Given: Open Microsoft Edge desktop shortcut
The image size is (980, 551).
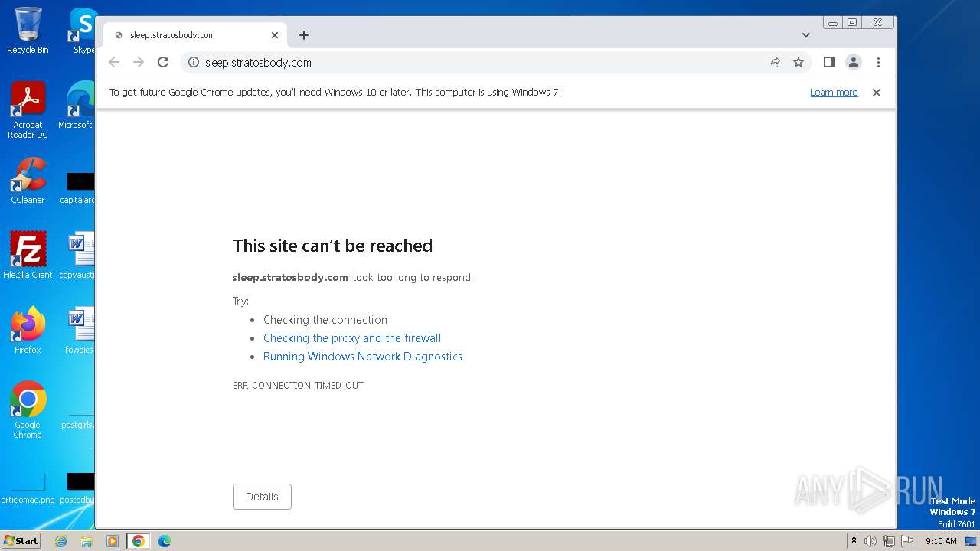Looking at the screenshot, I should [77, 106].
